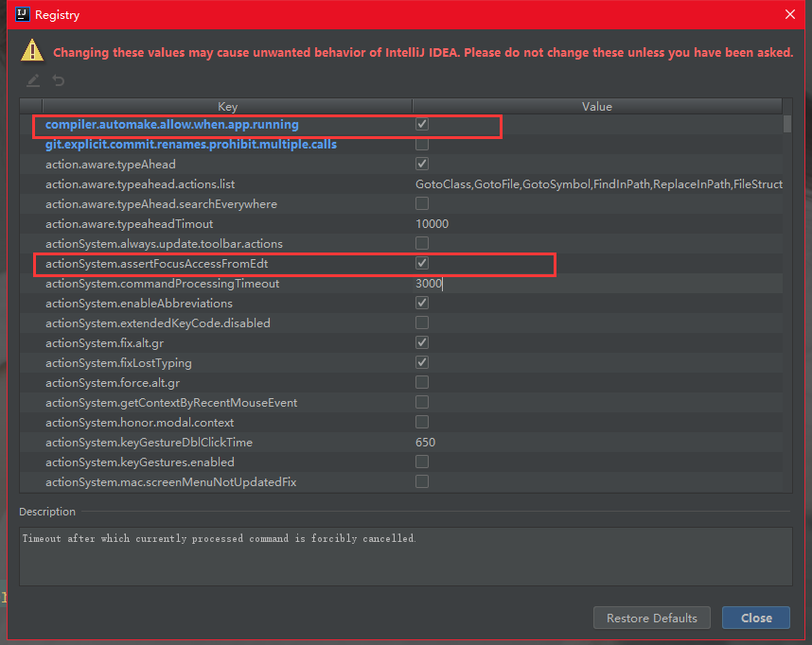Select actionSystem.keyGestureDblClickTime key
Screen dimensions: 812x645
pos(149,442)
